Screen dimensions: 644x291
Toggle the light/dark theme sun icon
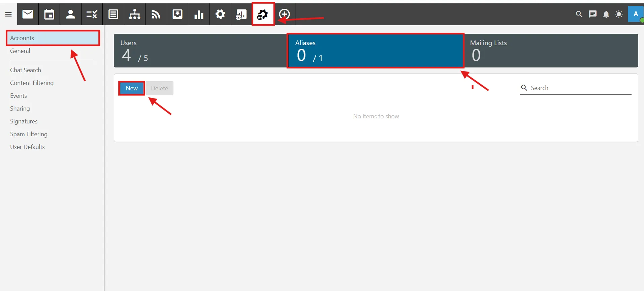(619, 14)
